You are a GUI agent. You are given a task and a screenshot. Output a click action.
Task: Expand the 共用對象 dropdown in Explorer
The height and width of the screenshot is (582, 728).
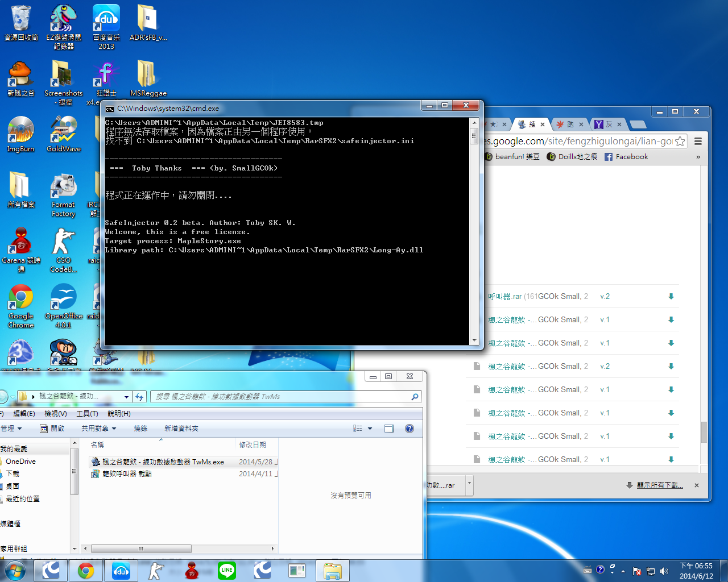point(98,429)
